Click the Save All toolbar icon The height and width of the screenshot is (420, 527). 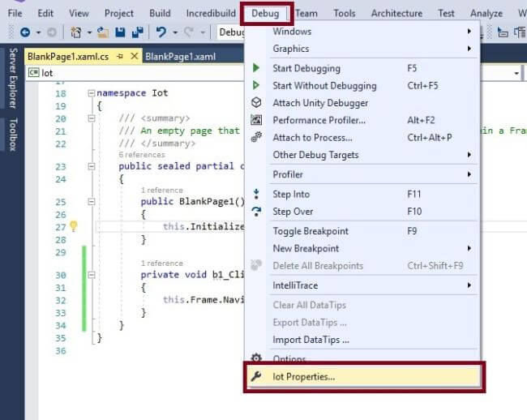pyautogui.click(x=138, y=32)
